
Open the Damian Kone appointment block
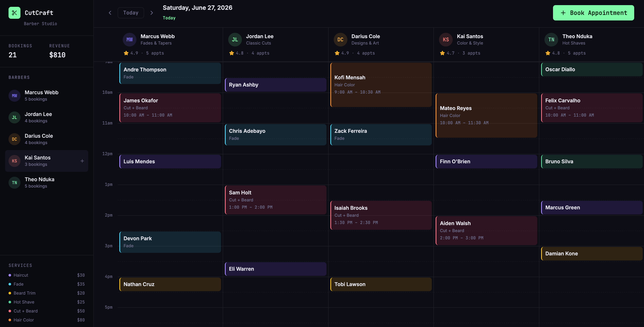pos(592,253)
